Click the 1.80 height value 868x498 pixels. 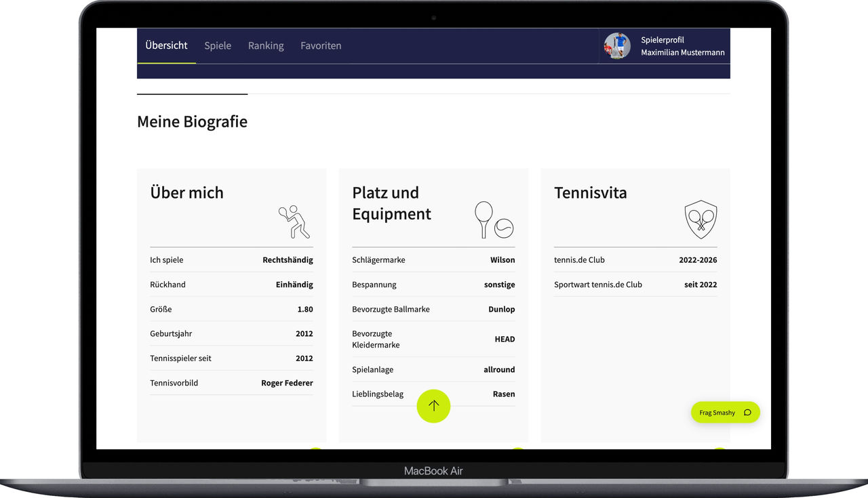pos(305,309)
